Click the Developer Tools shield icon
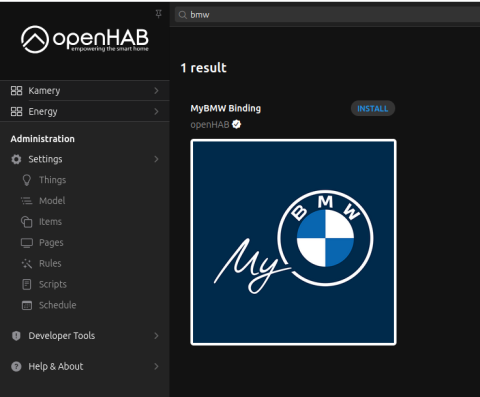This screenshot has width=480, height=397. point(16,336)
